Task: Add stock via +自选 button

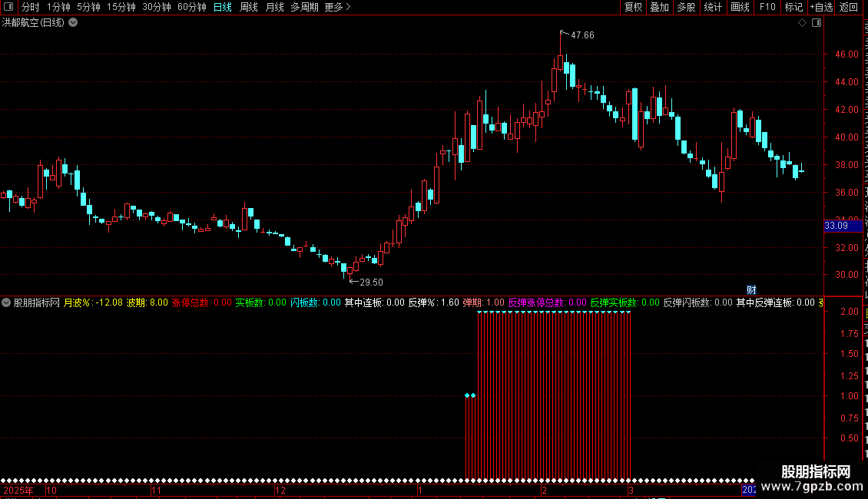Action: coord(821,7)
